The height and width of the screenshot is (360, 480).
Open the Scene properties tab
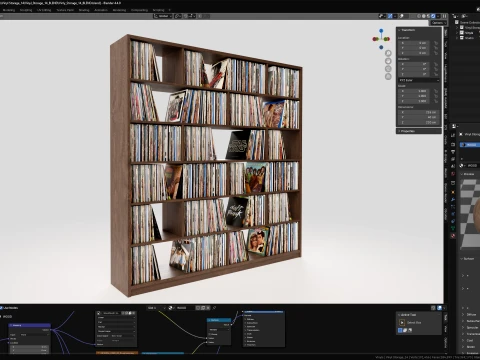[453, 166]
